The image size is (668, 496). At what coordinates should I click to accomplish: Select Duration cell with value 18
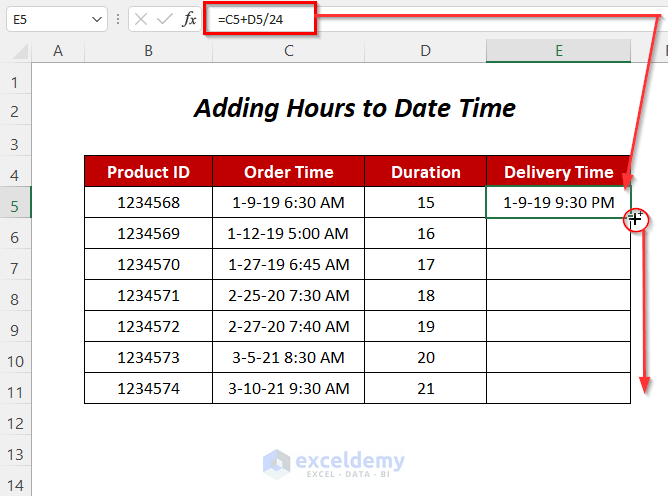tap(425, 296)
